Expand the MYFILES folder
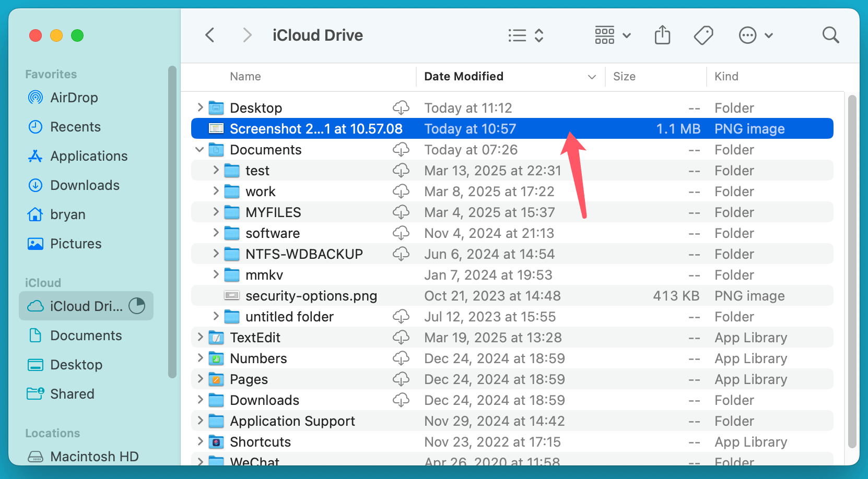The image size is (868, 479). tap(216, 212)
